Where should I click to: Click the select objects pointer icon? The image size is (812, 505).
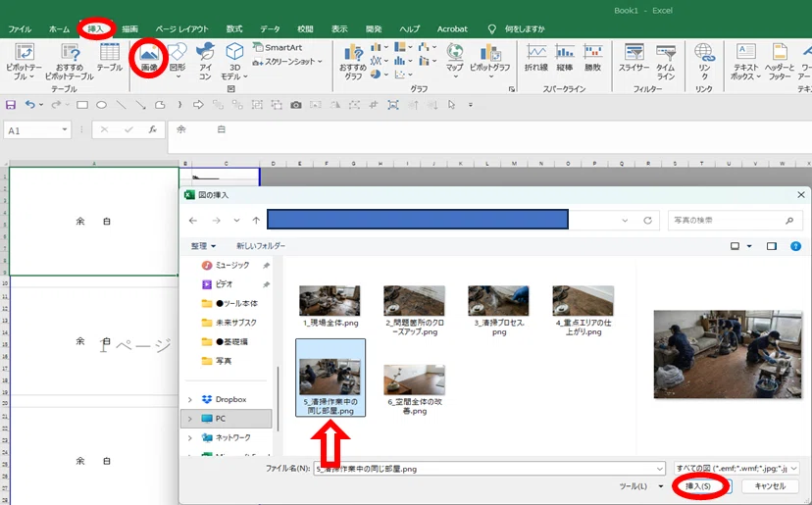tap(451, 105)
